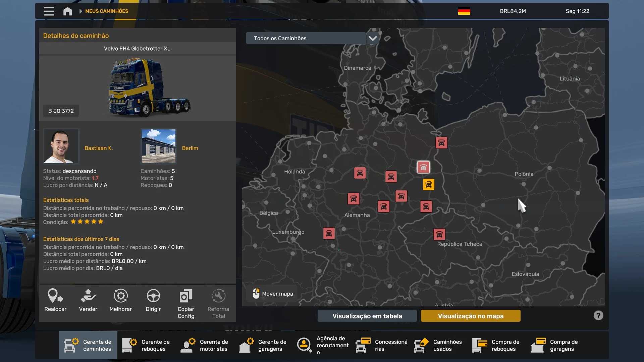This screenshot has width=644, height=362.
Task: Click the Polônia map label
Action: pos(524,174)
